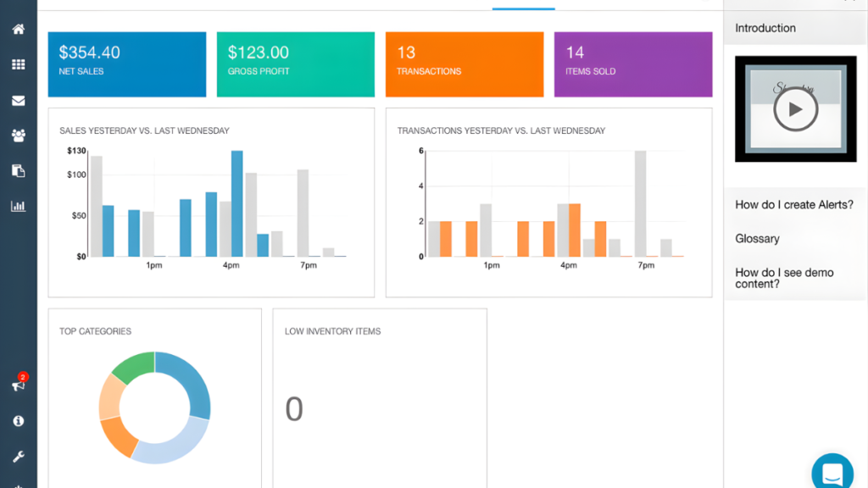Open the messages envelope icon

18,100
